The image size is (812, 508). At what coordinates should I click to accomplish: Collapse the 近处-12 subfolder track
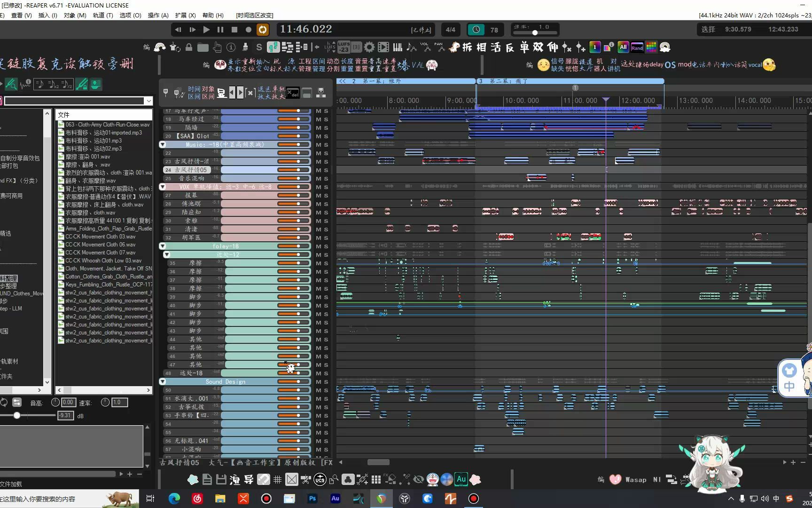(167, 254)
